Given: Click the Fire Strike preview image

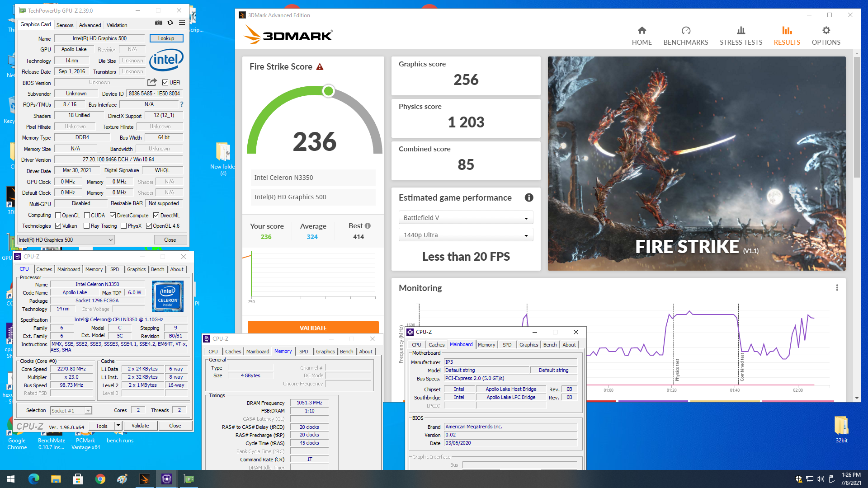Looking at the screenshot, I should coord(697,164).
